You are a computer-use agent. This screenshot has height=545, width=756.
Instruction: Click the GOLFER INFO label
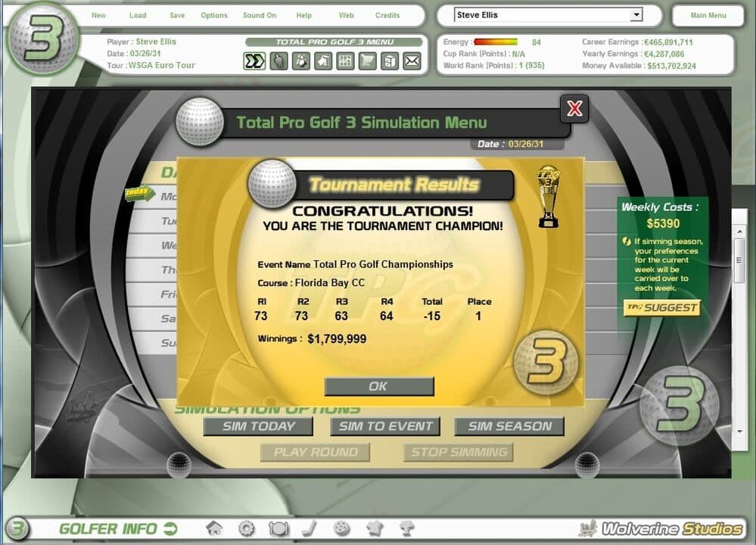108,529
